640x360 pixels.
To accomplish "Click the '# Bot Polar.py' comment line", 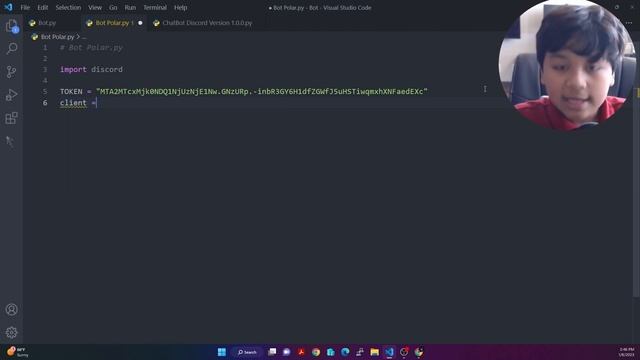I will click(91, 48).
